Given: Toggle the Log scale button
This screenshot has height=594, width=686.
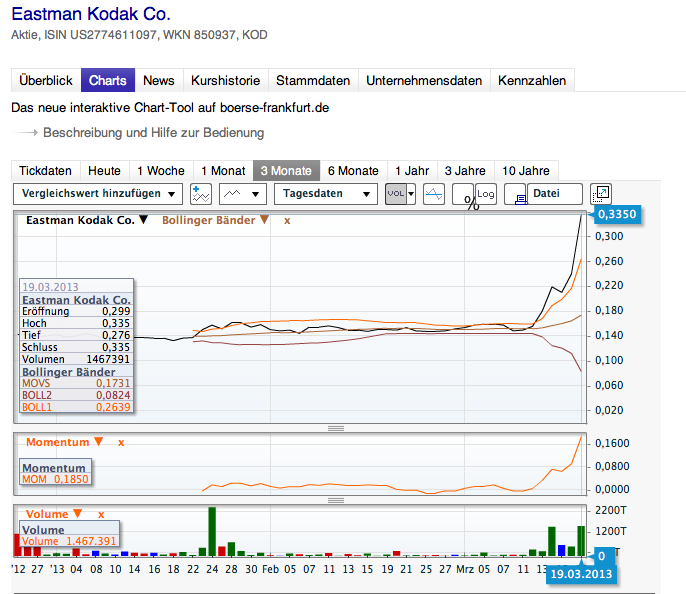Looking at the screenshot, I should click(486, 194).
